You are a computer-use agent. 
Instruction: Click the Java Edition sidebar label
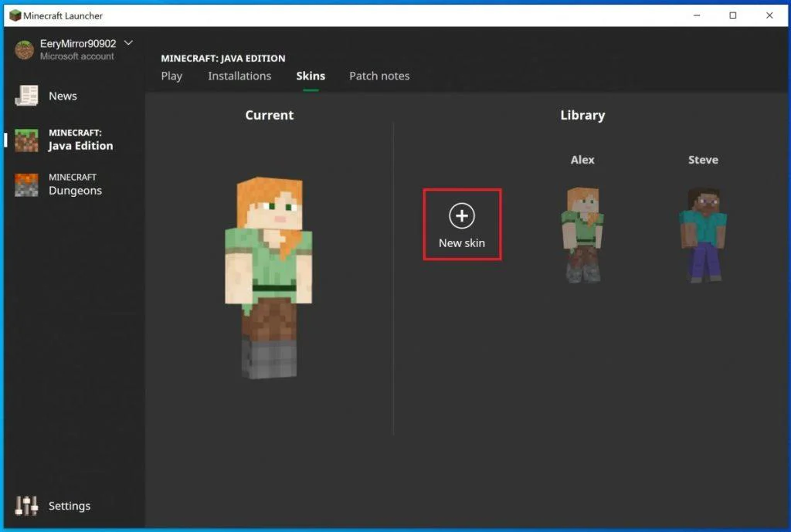coord(80,140)
